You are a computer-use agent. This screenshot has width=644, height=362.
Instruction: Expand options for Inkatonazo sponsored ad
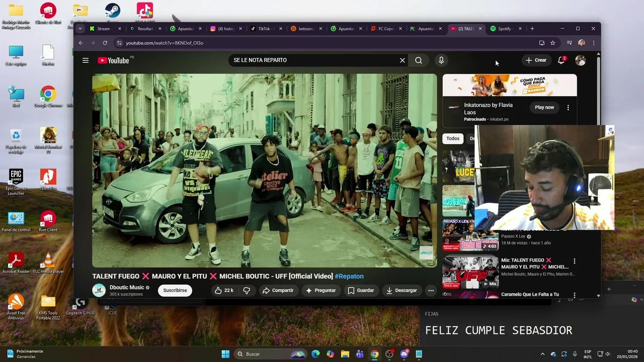568,108
